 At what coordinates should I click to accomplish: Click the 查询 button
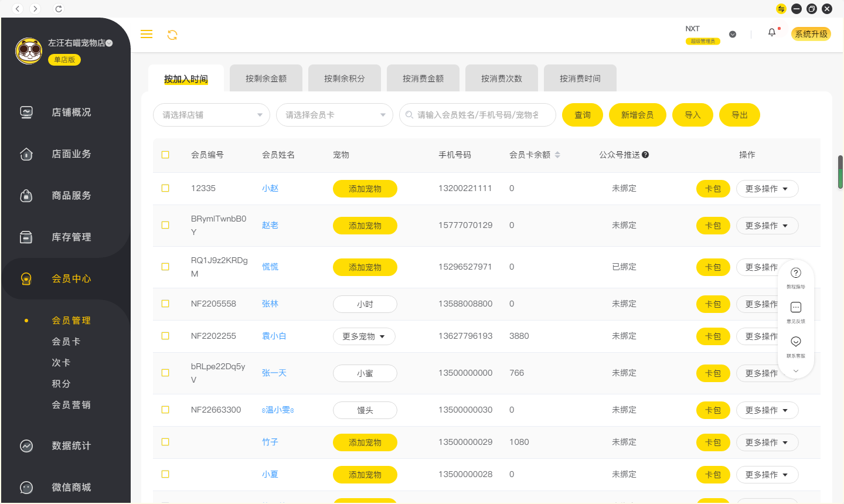(583, 115)
